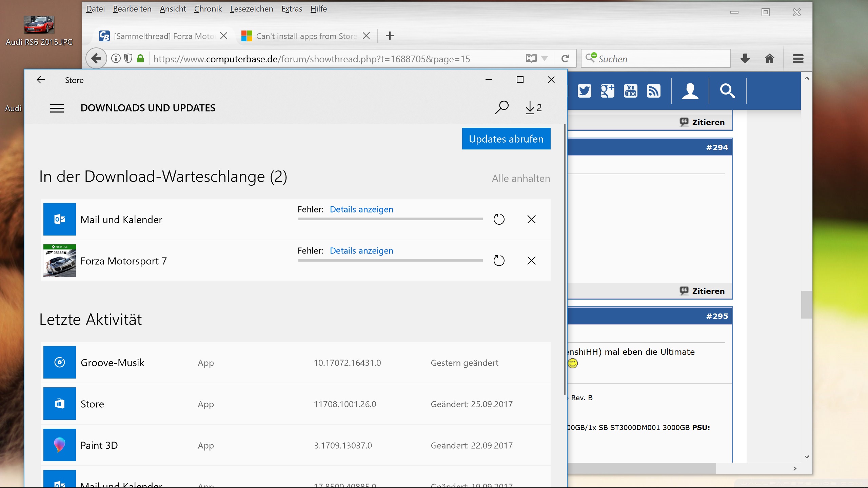Image resolution: width=868 pixels, height=488 pixels.
Task: Click the Mail und Kalender progress bar
Action: (x=390, y=219)
